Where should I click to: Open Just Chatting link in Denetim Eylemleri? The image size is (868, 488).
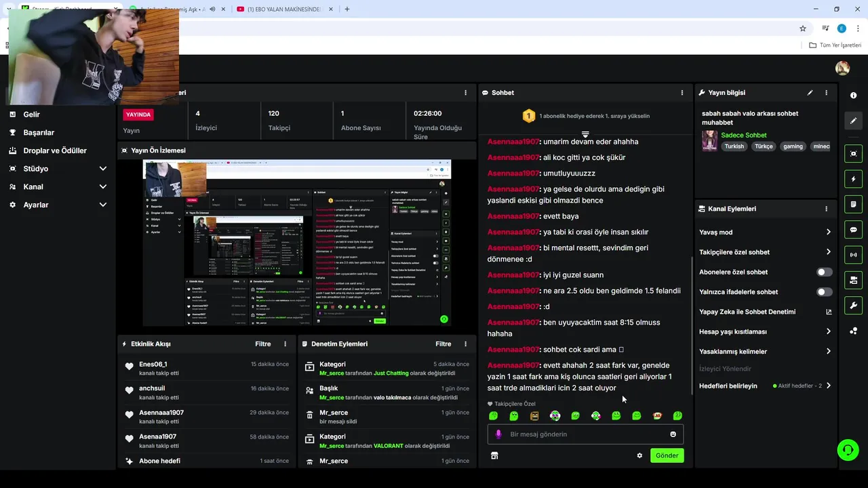(x=391, y=373)
